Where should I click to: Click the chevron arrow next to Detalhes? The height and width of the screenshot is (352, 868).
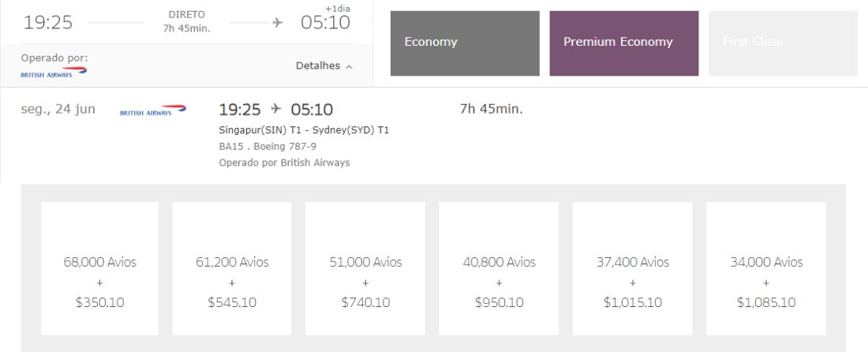click(349, 67)
